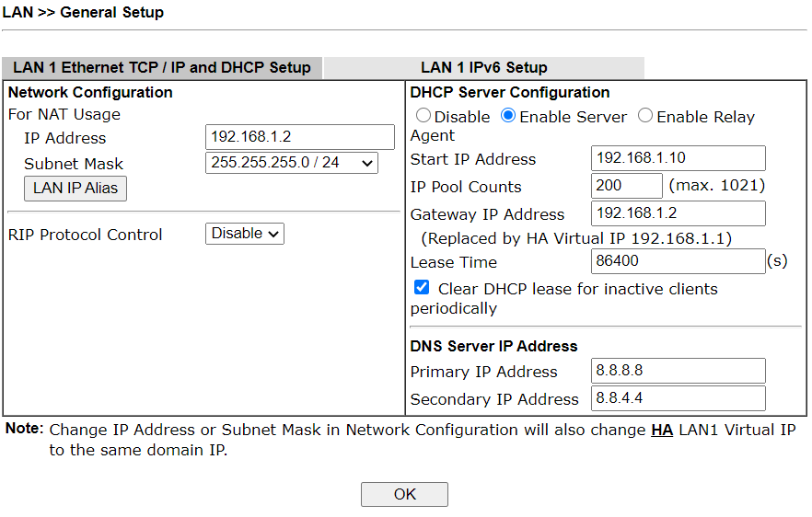Toggle the Clear DHCP lease checkbox
The image size is (812, 517).
[422, 288]
